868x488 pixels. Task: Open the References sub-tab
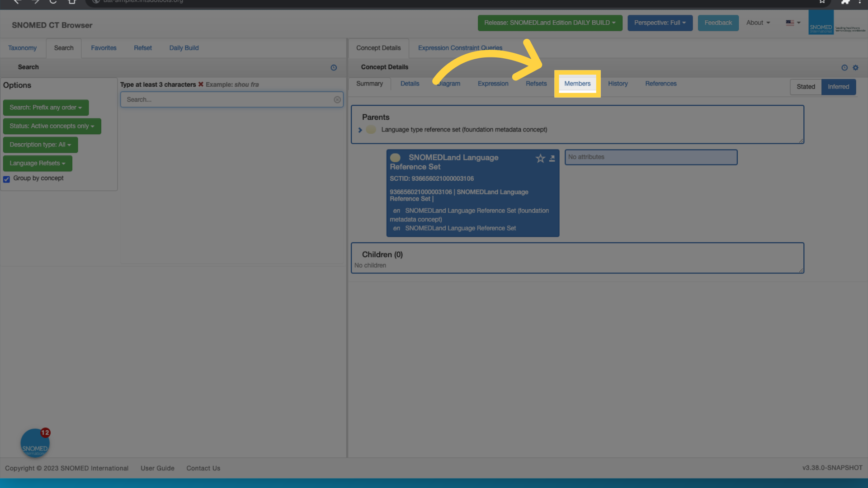660,84
